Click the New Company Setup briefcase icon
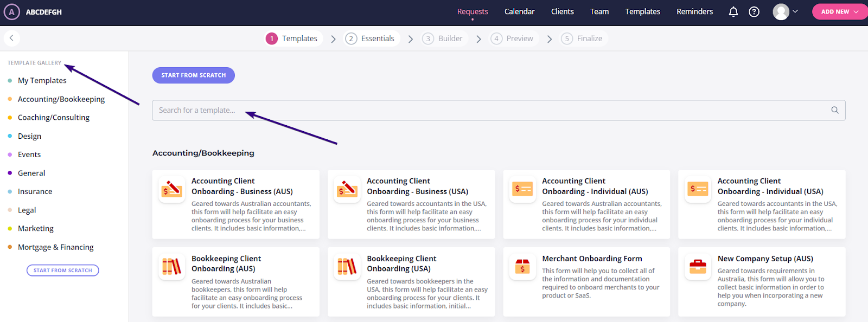Screen dimensions: 868x322 698,267
